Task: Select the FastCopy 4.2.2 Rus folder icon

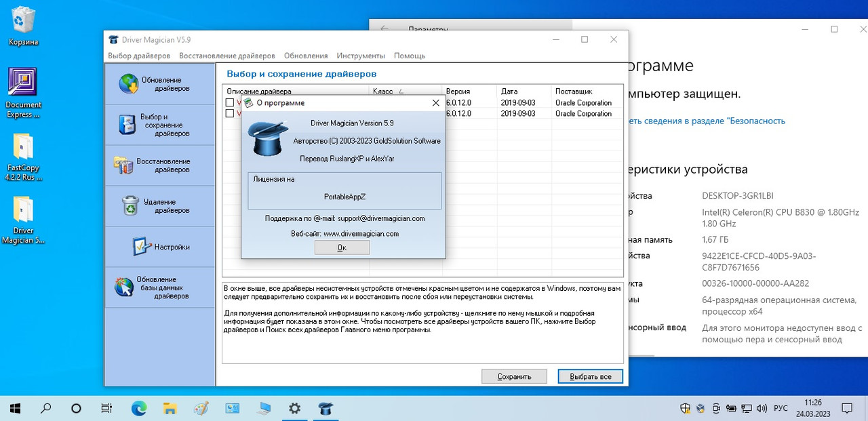Action: click(23, 157)
